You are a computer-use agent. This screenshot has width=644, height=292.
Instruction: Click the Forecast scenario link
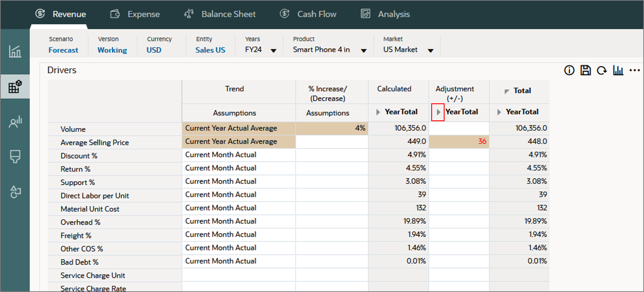tap(63, 50)
